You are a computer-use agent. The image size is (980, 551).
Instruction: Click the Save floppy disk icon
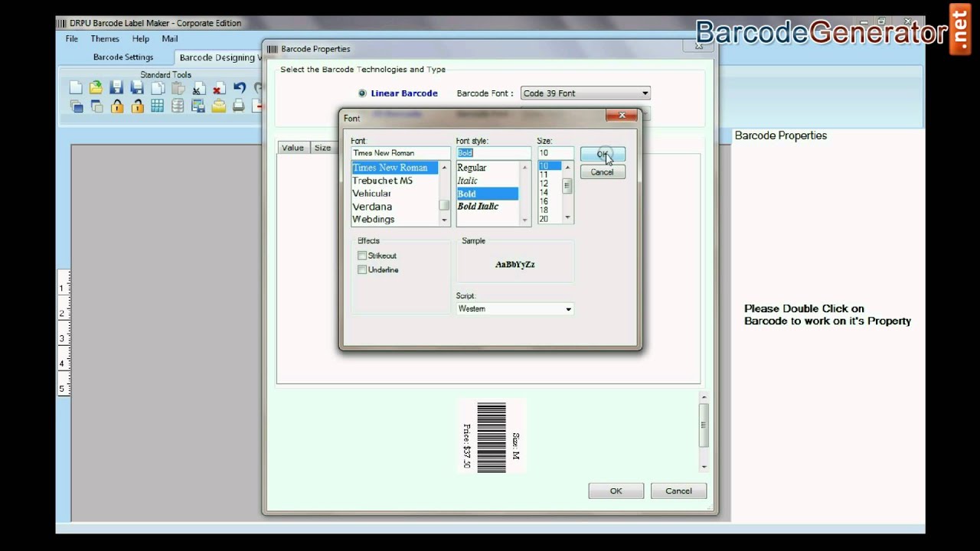[116, 88]
